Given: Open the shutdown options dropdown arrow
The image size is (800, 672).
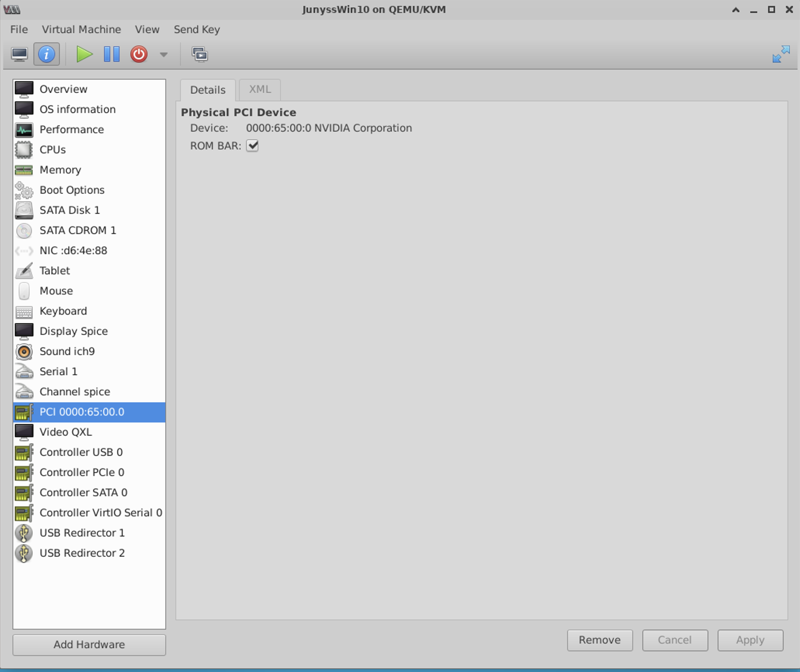Looking at the screenshot, I should coord(164,55).
